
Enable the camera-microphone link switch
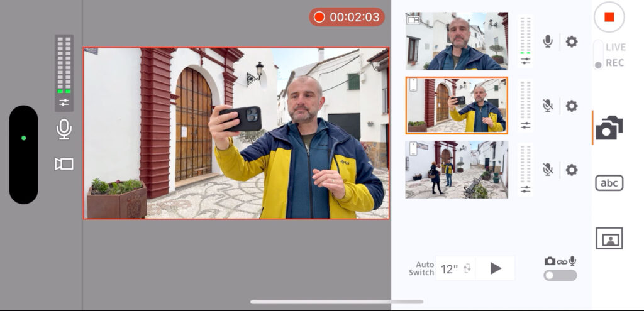tap(560, 275)
